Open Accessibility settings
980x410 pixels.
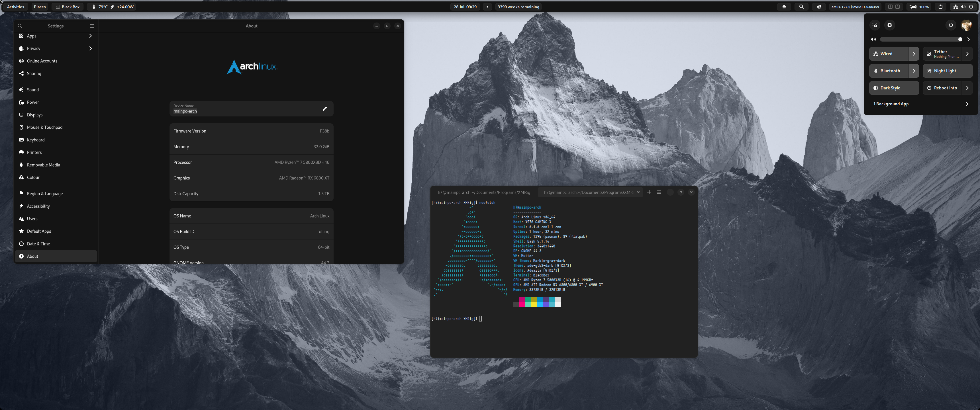click(x=56, y=206)
